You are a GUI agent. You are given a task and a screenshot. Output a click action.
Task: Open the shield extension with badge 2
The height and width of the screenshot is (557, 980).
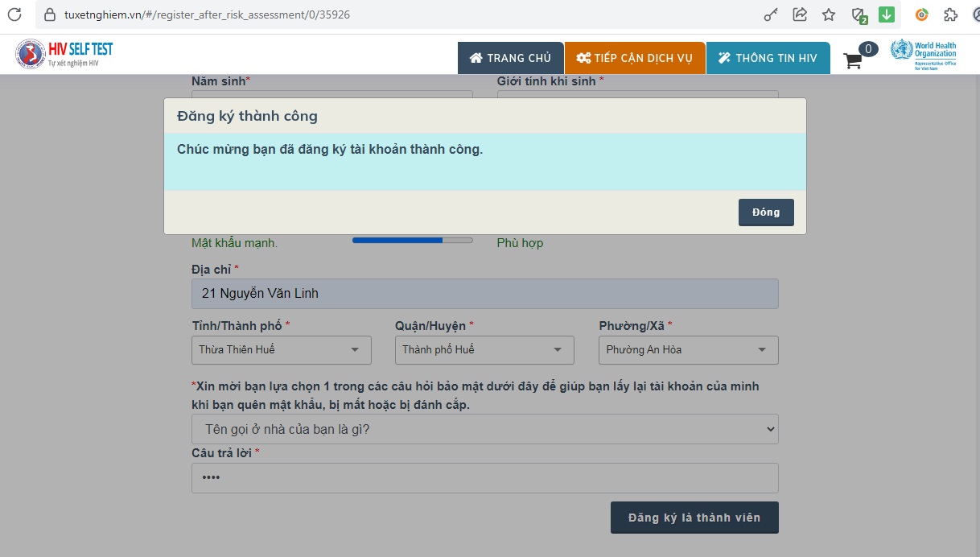tap(859, 14)
